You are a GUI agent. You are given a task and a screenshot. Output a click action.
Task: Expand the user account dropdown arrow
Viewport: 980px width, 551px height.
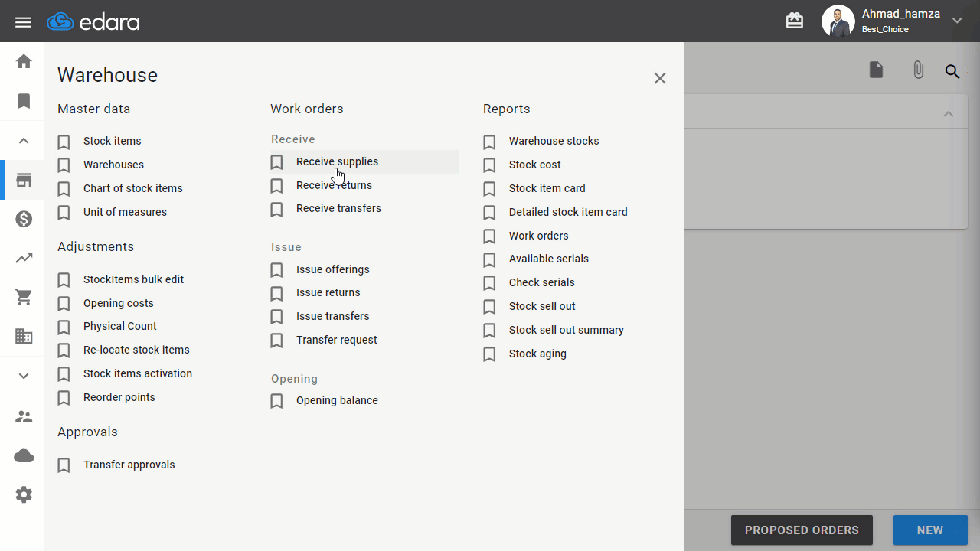[x=957, y=21]
